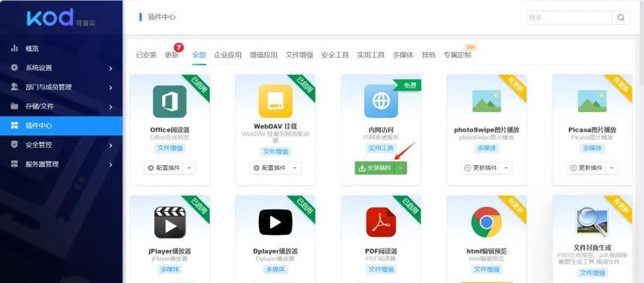
Task: Click 配置插件 for Office阅读器
Action: (x=164, y=168)
